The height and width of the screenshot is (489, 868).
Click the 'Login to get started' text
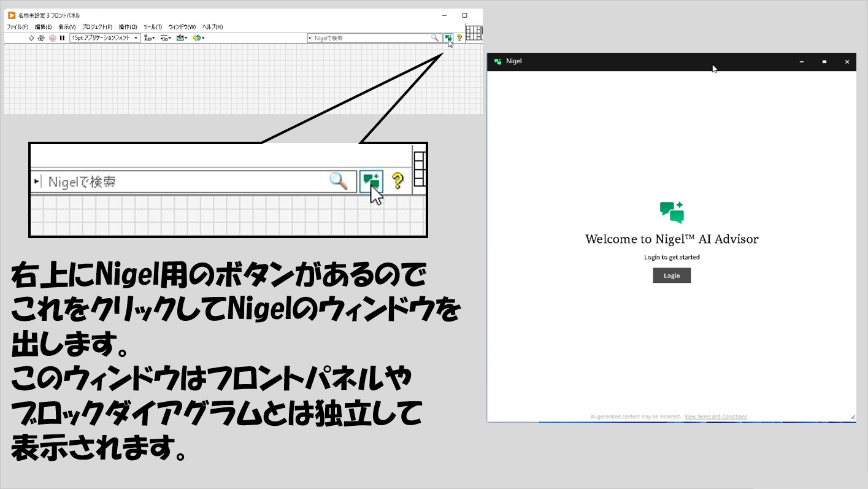672,257
